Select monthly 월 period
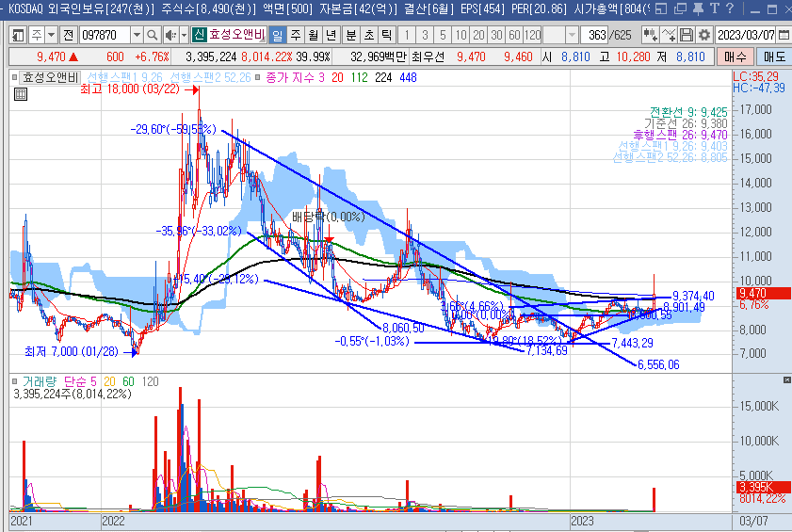Image resolution: width=792 pixels, height=532 pixels. point(314,35)
